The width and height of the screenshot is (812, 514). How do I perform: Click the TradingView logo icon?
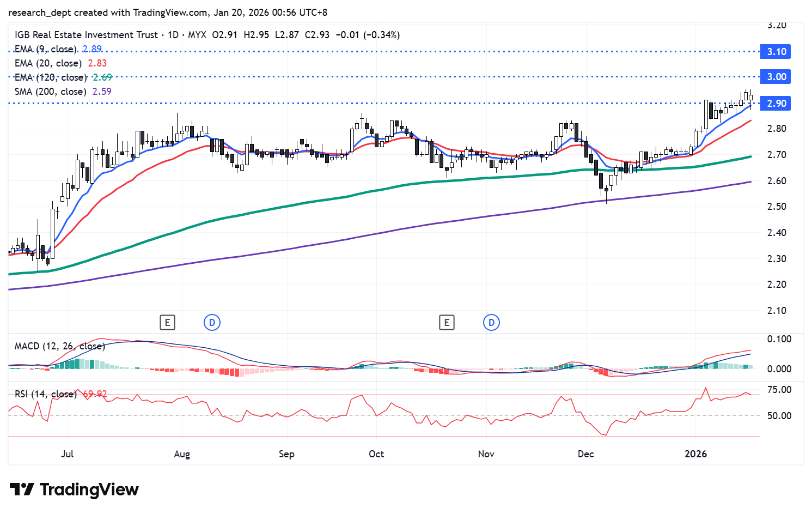pos(22,489)
